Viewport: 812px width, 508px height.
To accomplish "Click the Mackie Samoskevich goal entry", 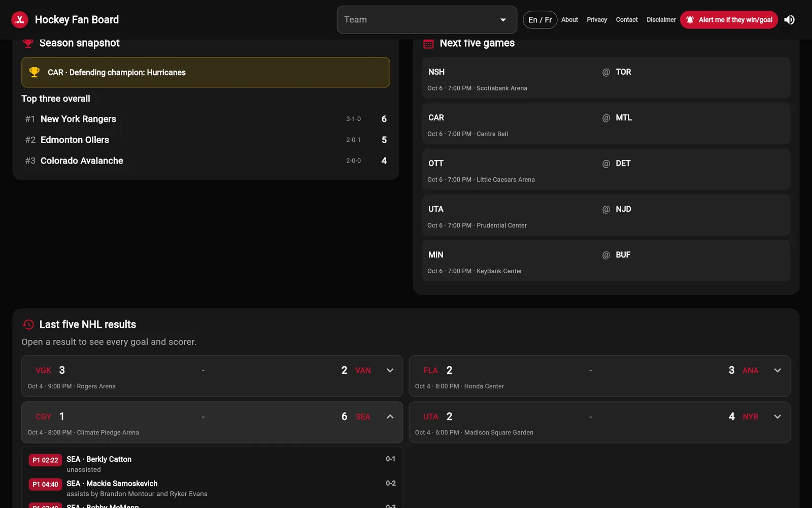I will 212,488.
